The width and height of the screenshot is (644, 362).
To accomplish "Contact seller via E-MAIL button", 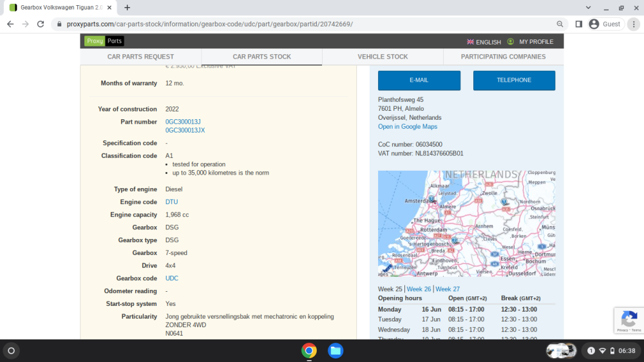I will click(x=419, y=80).
